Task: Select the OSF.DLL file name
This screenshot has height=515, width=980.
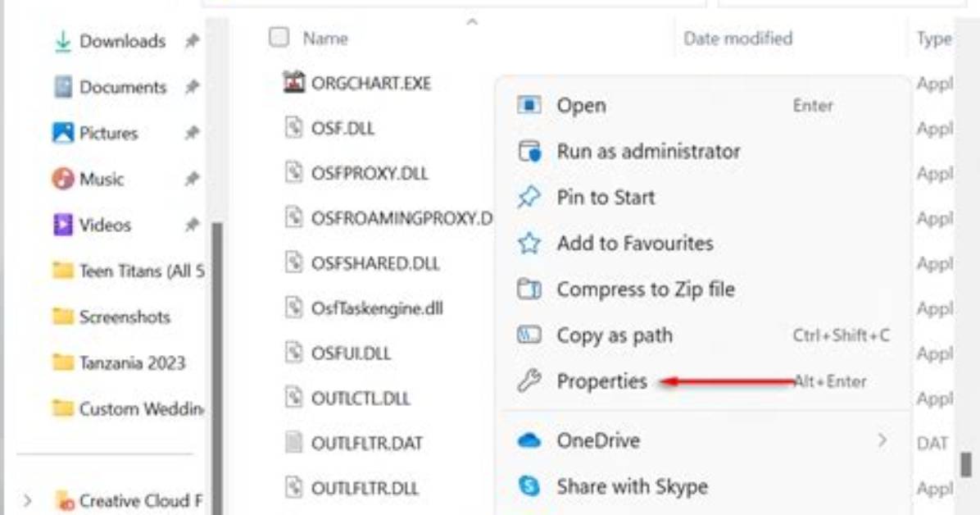Action: click(343, 128)
